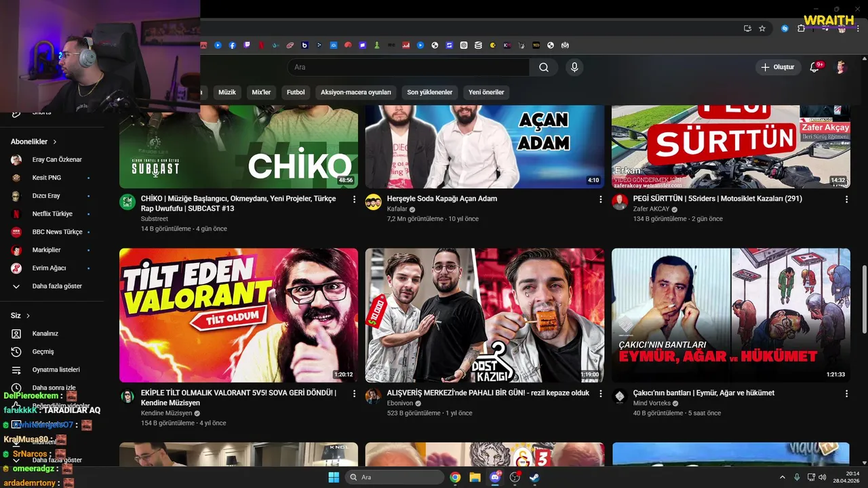Open options menu for CHİKO SUBCAST video

(x=354, y=199)
